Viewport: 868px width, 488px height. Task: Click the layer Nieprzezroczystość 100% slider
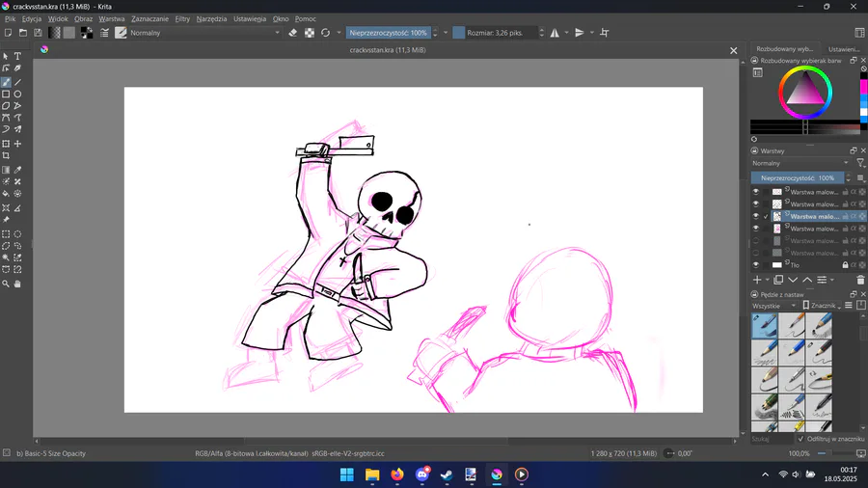coord(798,178)
